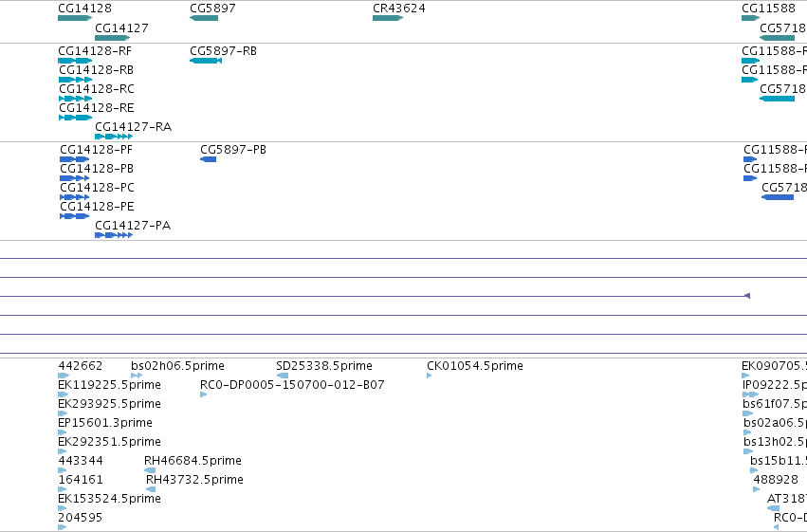Click EST 443344
Viewport: 807px width, 532px height.
81,461
